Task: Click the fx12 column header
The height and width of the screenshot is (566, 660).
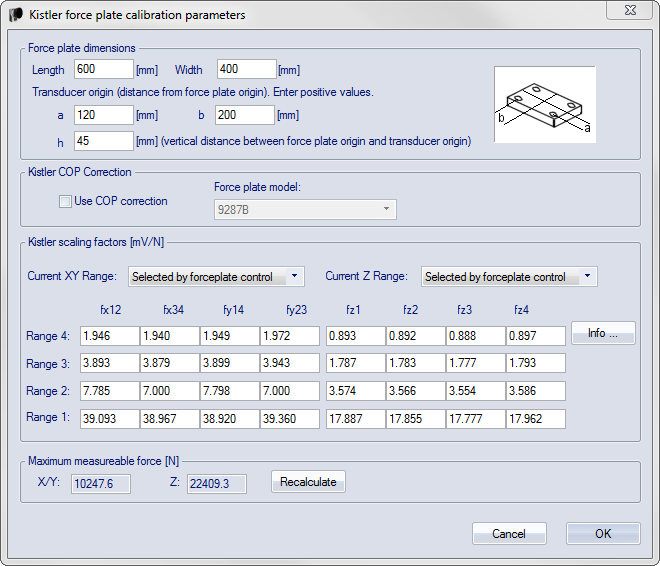Action: [111, 310]
